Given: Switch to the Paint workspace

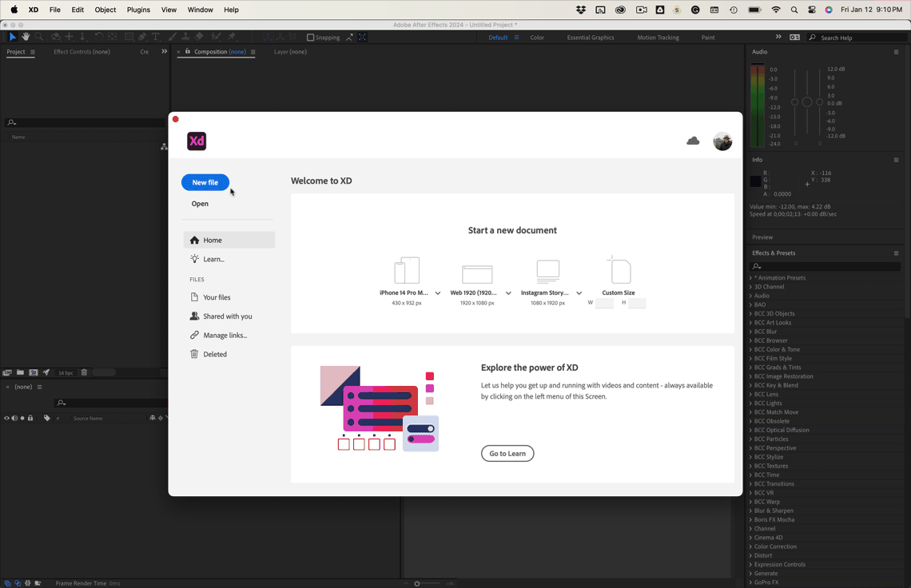Looking at the screenshot, I should point(708,38).
